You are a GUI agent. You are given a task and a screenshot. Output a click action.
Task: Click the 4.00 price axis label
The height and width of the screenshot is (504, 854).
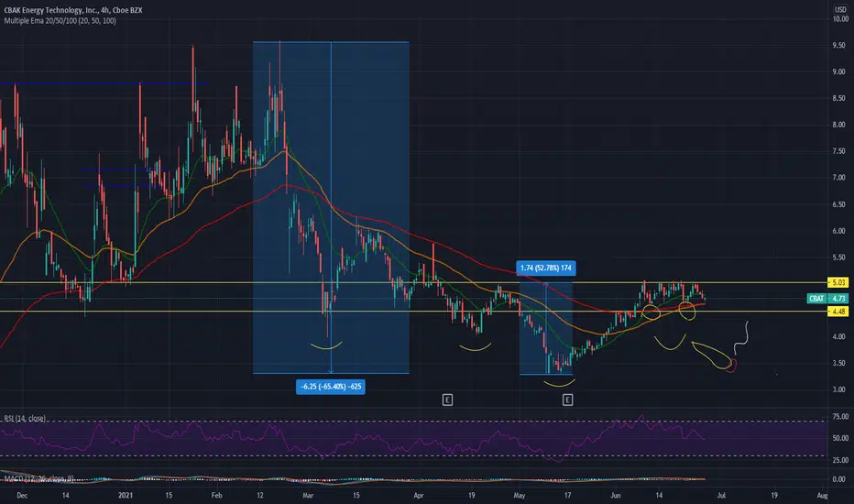click(x=838, y=336)
